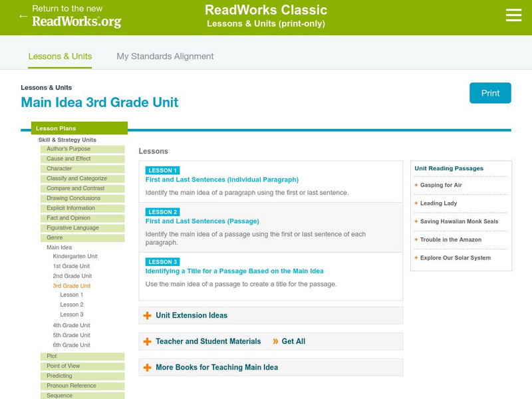Open 5th Grade Unit under Main Idea

tap(72, 335)
